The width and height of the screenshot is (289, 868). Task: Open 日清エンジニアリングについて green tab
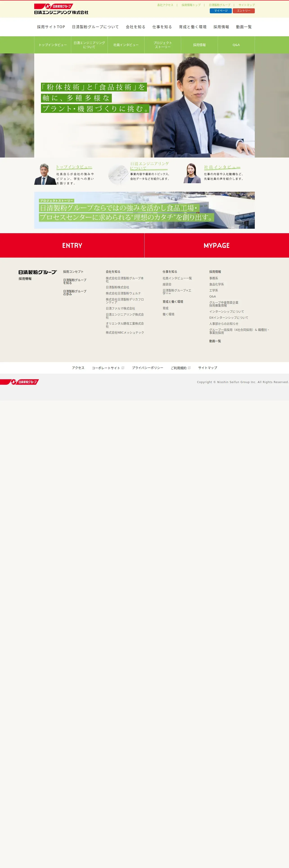tap(89, 45)
